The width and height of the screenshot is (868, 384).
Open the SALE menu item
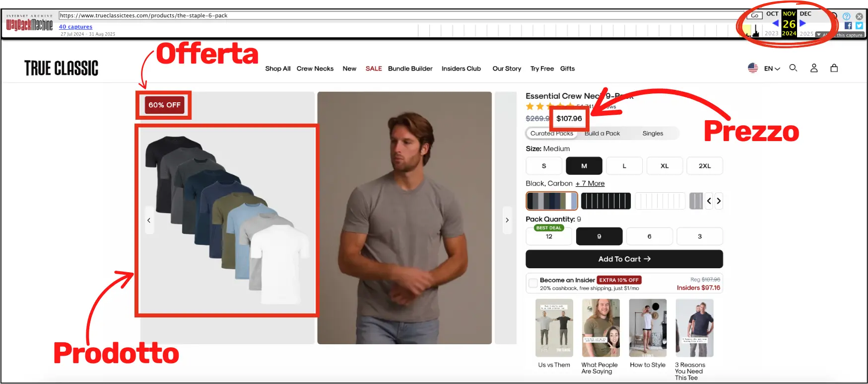(x=373, y=69)
